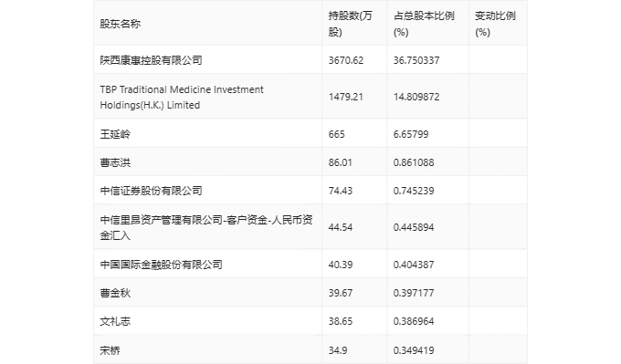Select the 39.67 shares value
Viewport: 621px width, 364px height.
pyautogui.click(x=341, y=293)
